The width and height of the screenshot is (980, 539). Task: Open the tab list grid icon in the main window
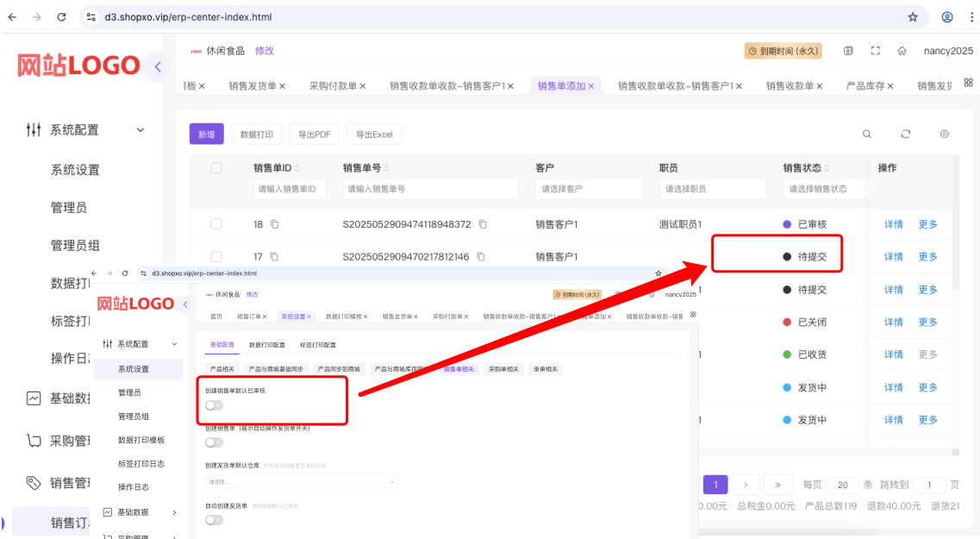pos(968,83)
